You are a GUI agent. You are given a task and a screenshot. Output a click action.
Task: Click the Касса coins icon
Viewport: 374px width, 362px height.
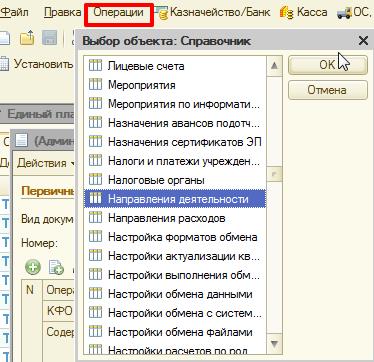(287, 13)
